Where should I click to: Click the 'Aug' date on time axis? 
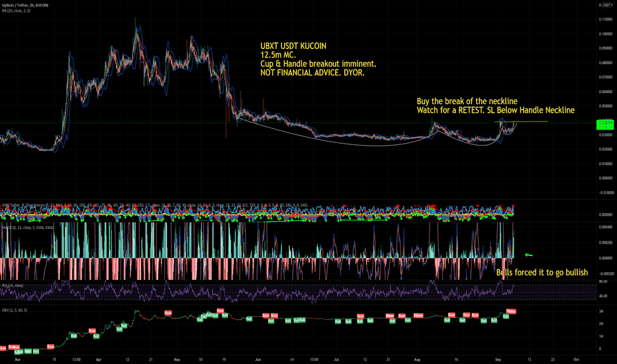click(x=417, y=359)
